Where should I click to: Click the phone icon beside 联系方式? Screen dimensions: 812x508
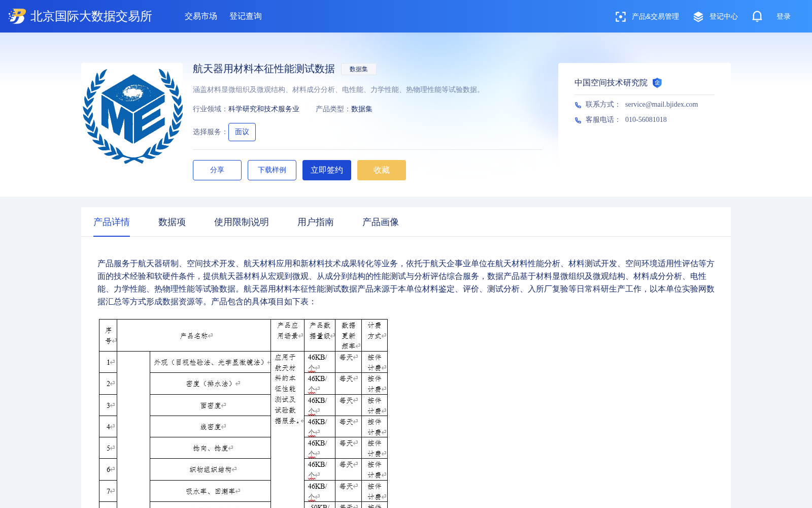pyautogui.click(x=578, y=105)
